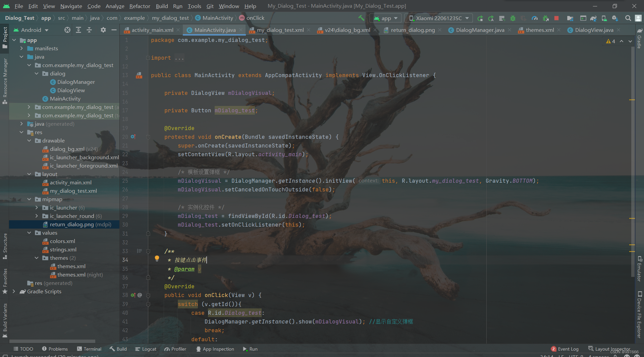The image size is (644, 357).
Task: Click the related XML gutter icon at line 13
Action: [x=139, y=75]
